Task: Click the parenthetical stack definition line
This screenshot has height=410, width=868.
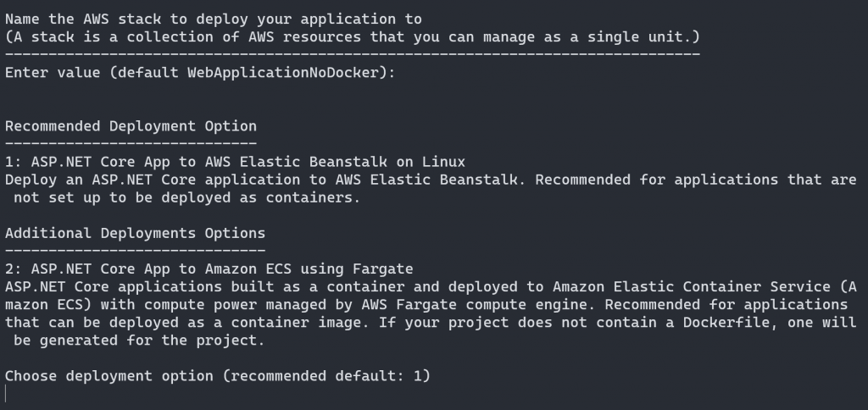Action: [352, 37]
